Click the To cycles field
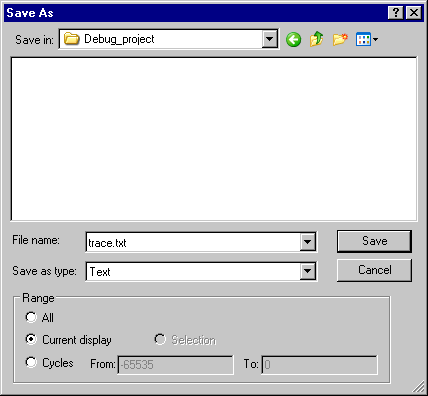Screen dimensions: 428x396 (319, 365)
